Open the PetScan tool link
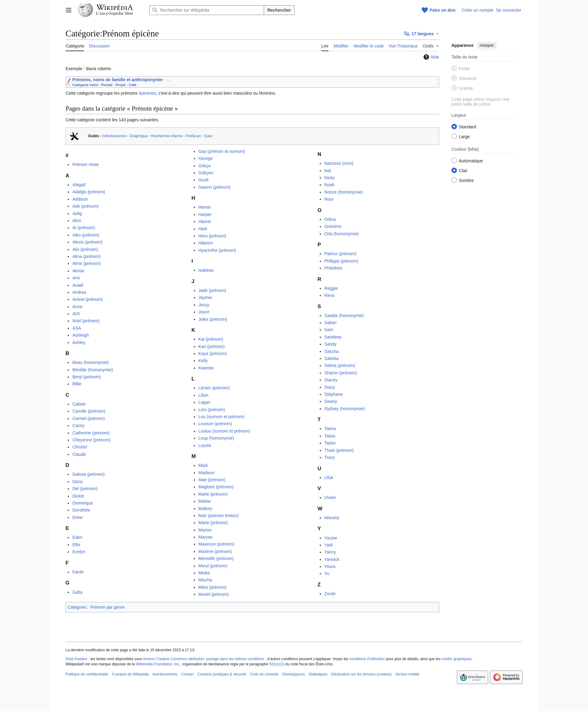 193,136
